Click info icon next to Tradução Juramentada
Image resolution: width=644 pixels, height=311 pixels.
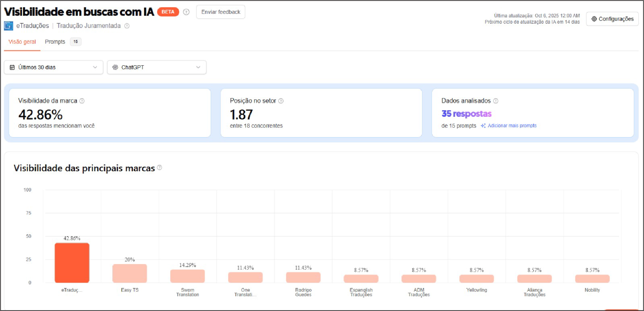[127, 26]
